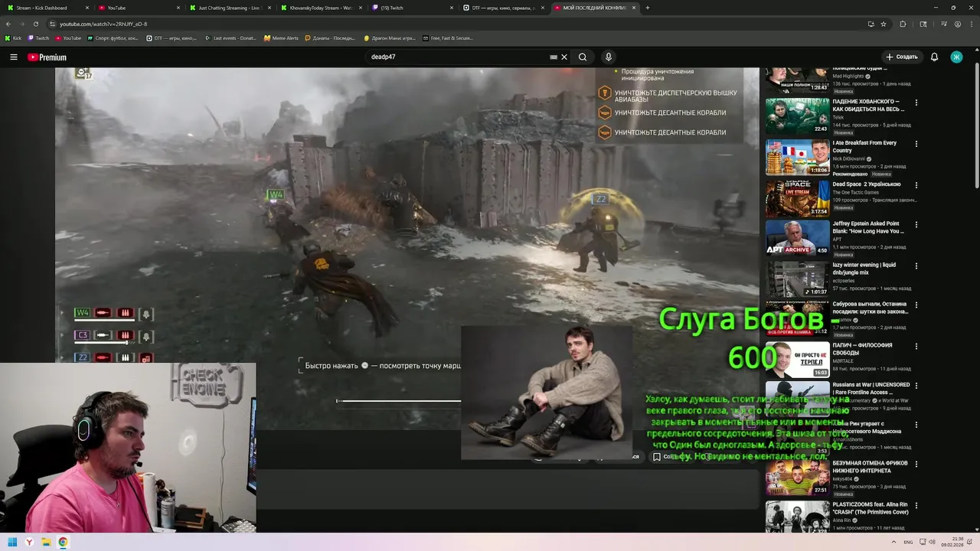Run search with magnifier button
The height and width of the screenshot is (551, 980).
pyautogui.click(x=583, y=57)
